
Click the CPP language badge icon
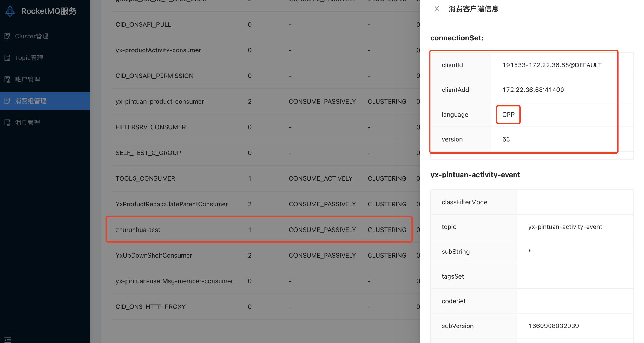click(508, 114)
